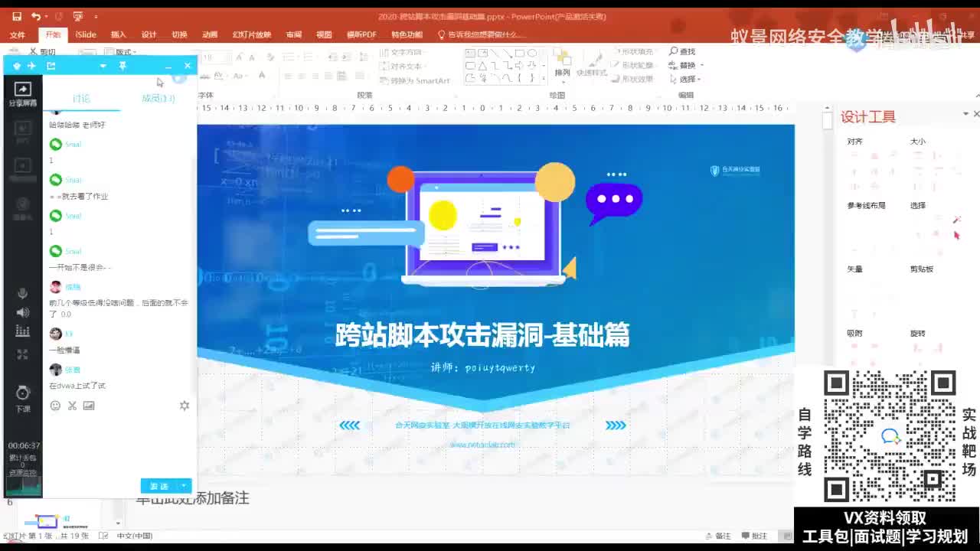Click the 备注 notes button in status bar

pyautogui.click(x=717, y=536)
